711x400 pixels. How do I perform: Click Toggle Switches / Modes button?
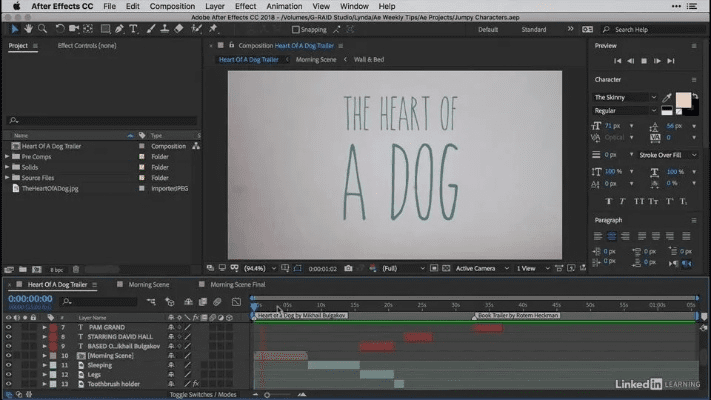[204, 395]
